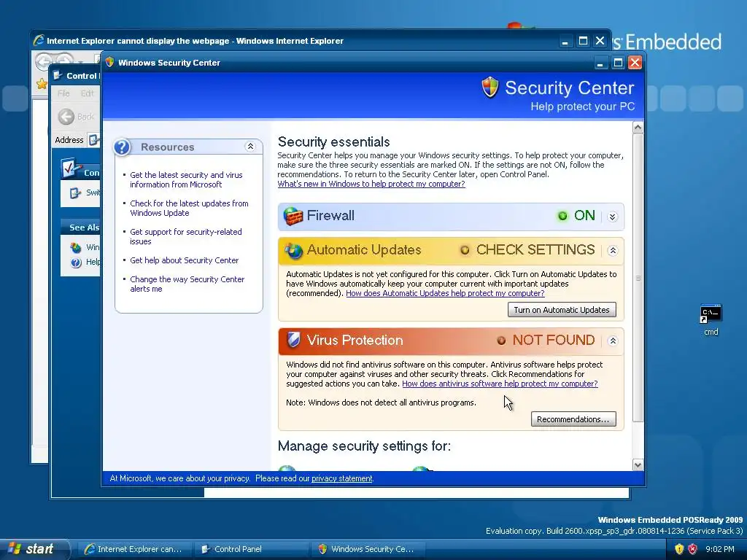The image size is (747, 560).
Task: Click the Security Center scroll down arrow
Action: [x=638, y=465]
